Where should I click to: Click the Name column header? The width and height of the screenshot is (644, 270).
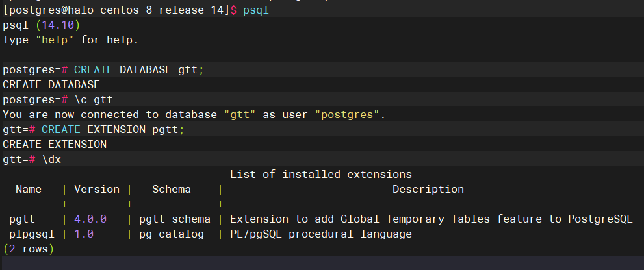coord(29,190)
